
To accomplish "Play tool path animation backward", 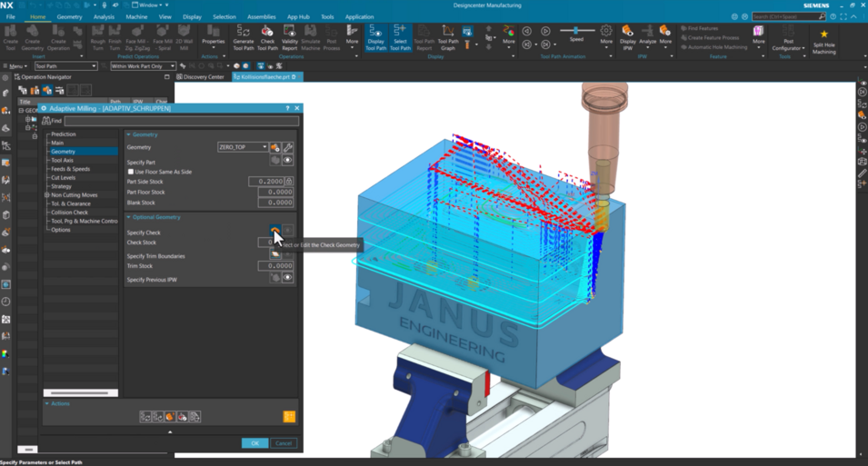I will click(526, 31).
